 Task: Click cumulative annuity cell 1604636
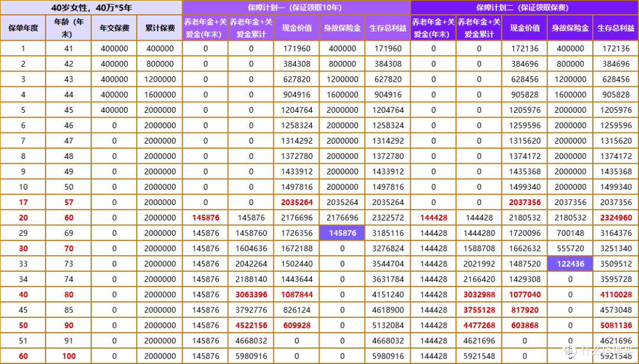(x=251, y=248)
